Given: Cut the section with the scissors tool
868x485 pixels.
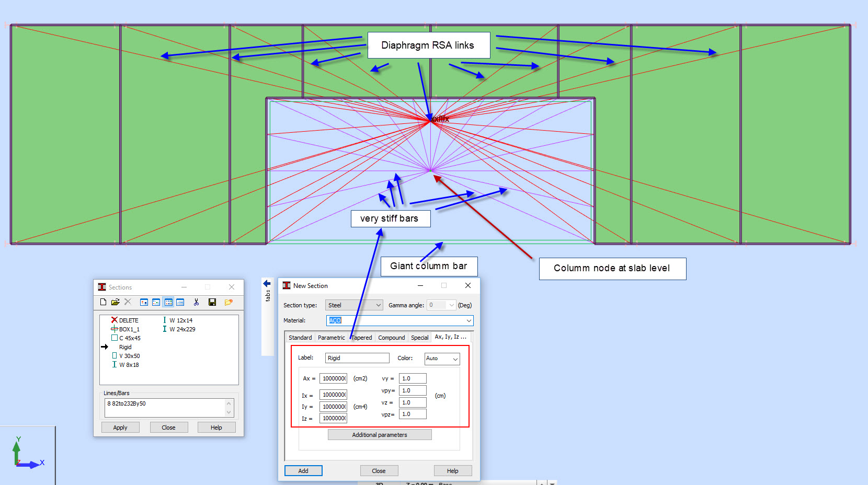Looking at the screenshot, I should 197,302.
